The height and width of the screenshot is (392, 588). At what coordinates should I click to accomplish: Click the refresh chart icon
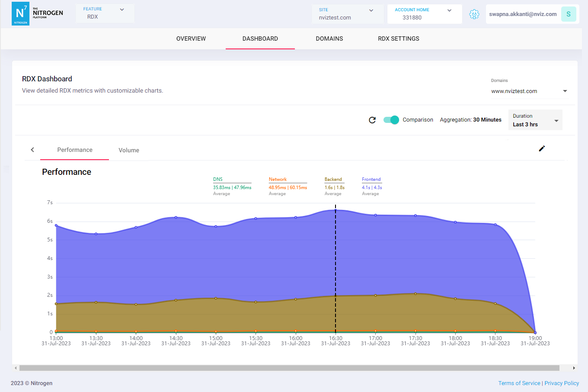pos(372,120)
